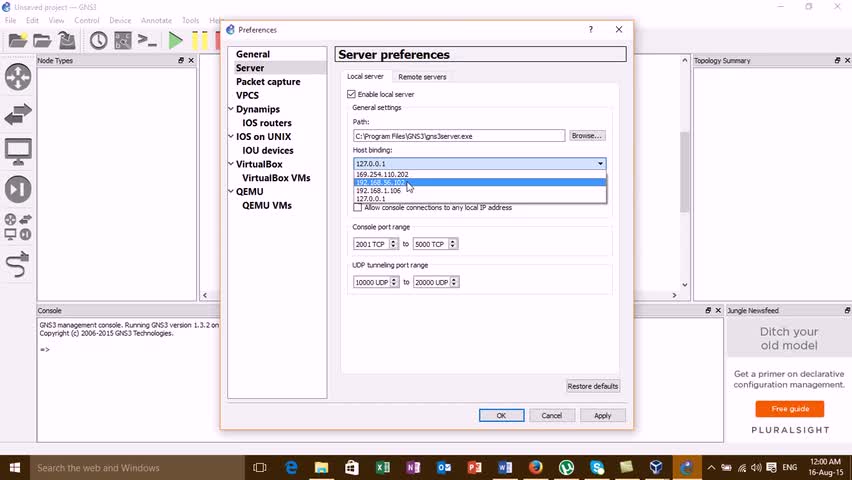The width and height of the screenshot is (852, 480).
Task: Browse all devices sidebar icon
Action: 18,227
